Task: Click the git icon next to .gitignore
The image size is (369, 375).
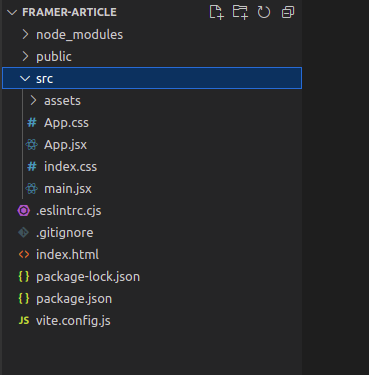Action: pyautogui.click(x=24, y=233)
